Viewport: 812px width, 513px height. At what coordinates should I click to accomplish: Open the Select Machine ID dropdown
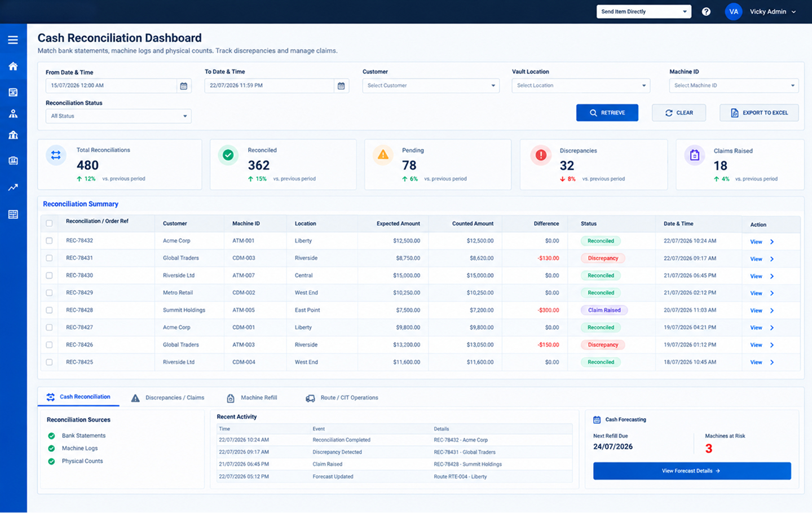coord(734,86)
